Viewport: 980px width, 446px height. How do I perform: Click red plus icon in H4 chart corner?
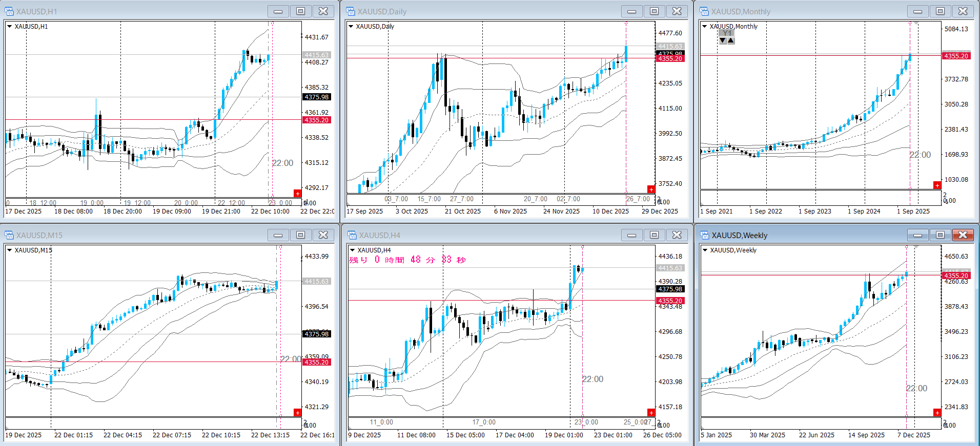click(651, 412)
